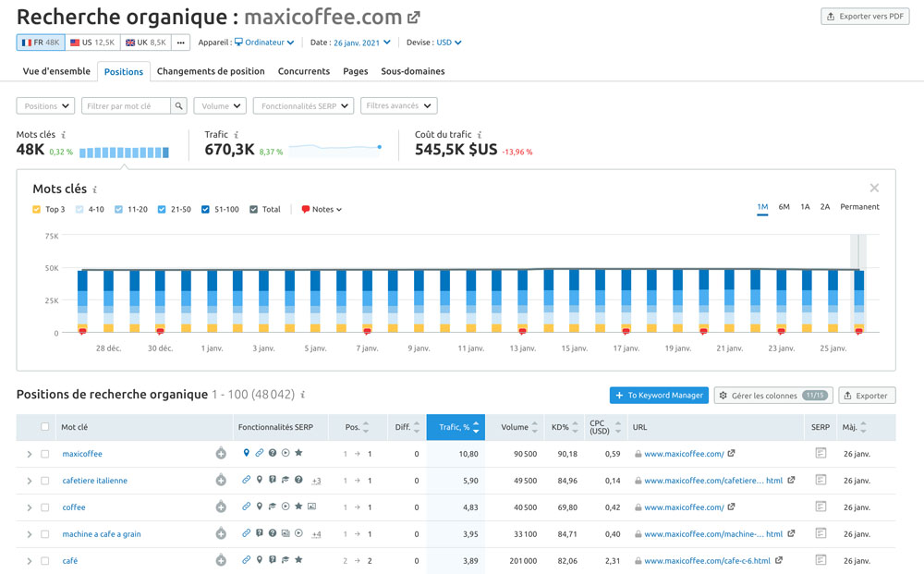Viewport: 924px width, 574px height.
Task: Open the Date 26 janv. 2021 dropdown
Action: click(x=362, y=43)
